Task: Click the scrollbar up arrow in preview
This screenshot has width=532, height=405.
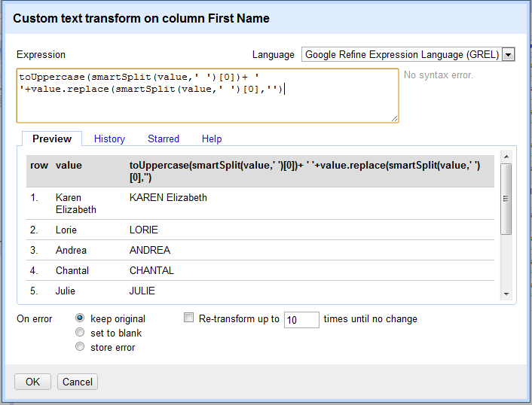Action: click(x=506, y=157)
